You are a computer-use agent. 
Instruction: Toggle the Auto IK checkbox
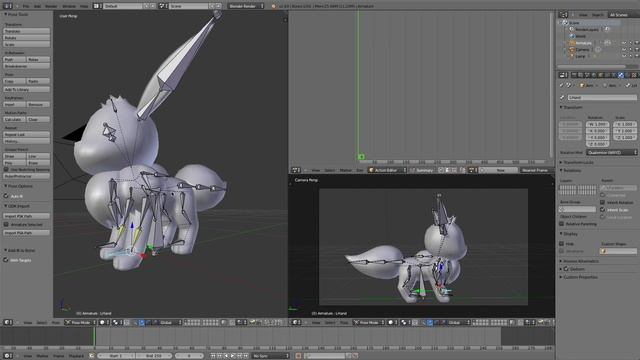point(6,196)
